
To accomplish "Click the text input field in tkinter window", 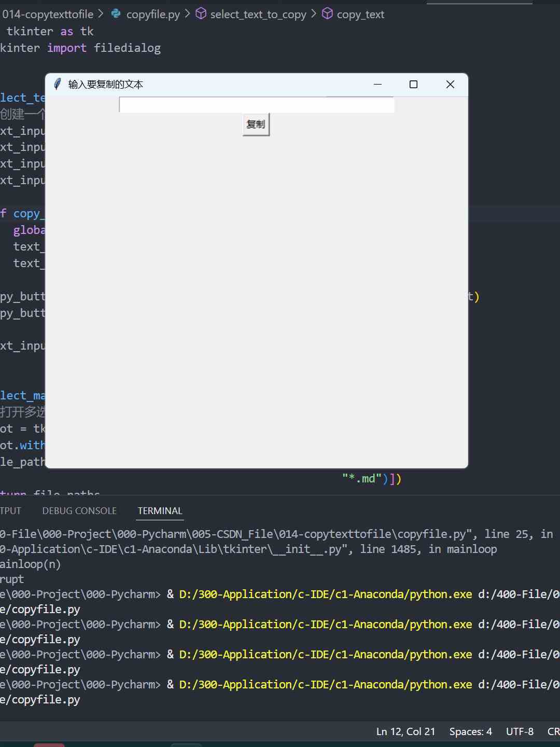I will [x=257, y=105].
